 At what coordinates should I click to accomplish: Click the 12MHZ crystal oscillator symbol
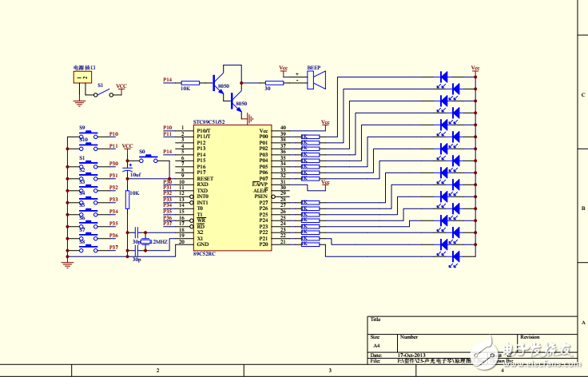pos(145,241)
